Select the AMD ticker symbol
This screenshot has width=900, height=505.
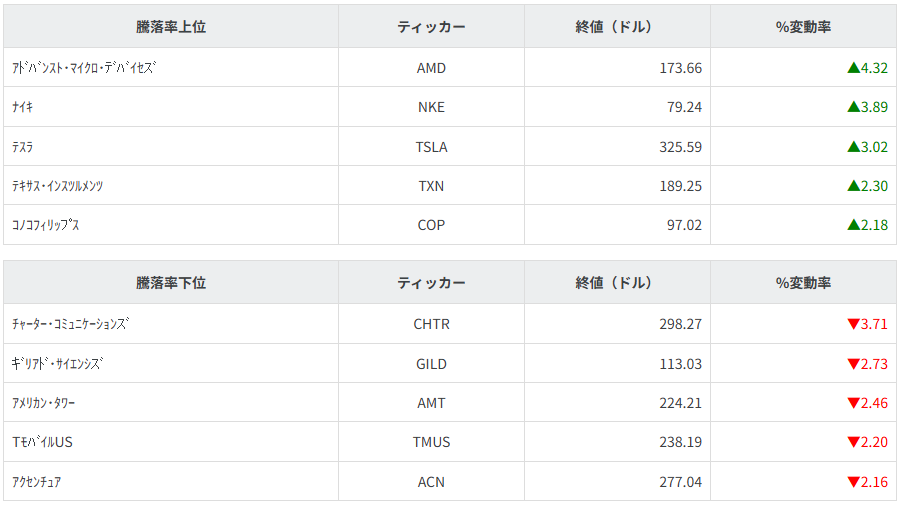(x=431, y=68)
